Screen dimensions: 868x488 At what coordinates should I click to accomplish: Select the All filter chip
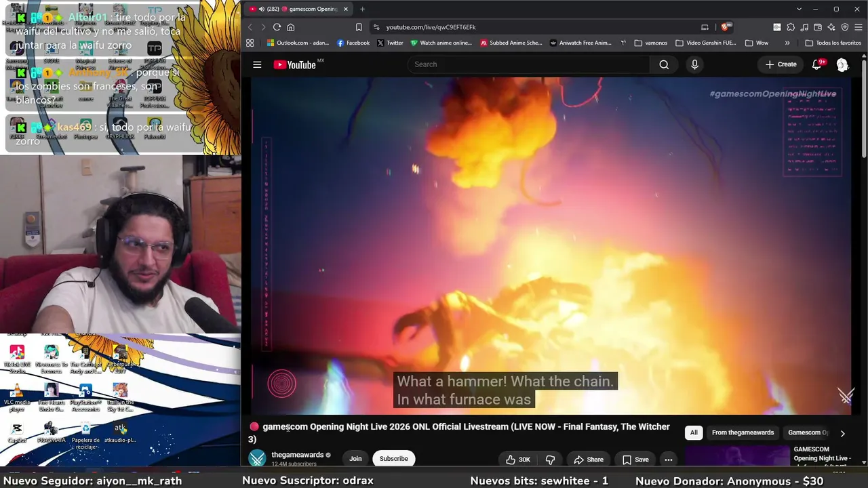coord(694,432)
